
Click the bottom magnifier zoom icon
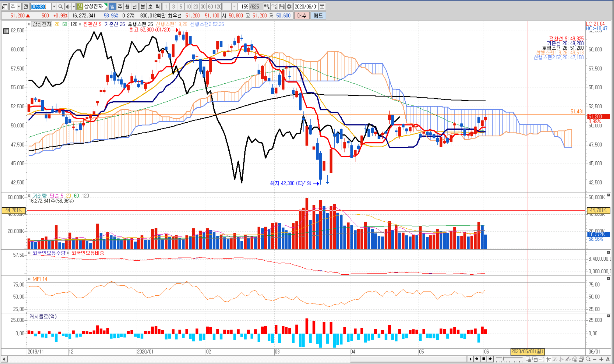tap(588, 359)
